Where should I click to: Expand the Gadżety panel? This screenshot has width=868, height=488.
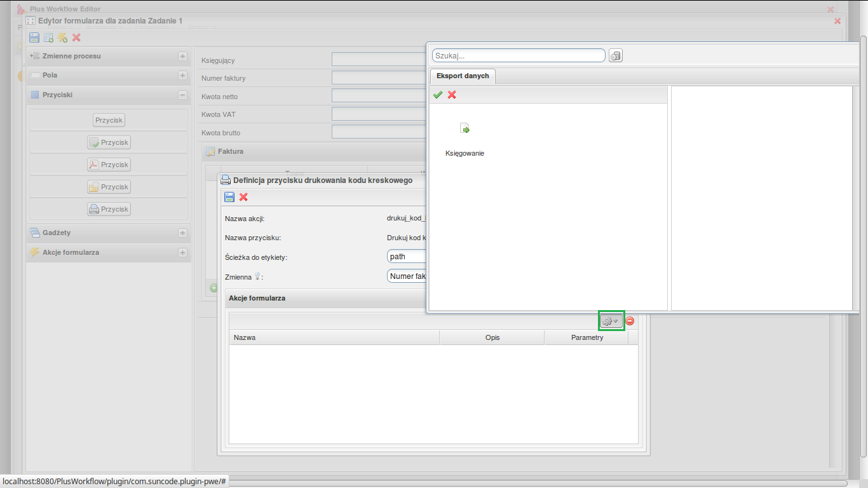coord(182,233)
